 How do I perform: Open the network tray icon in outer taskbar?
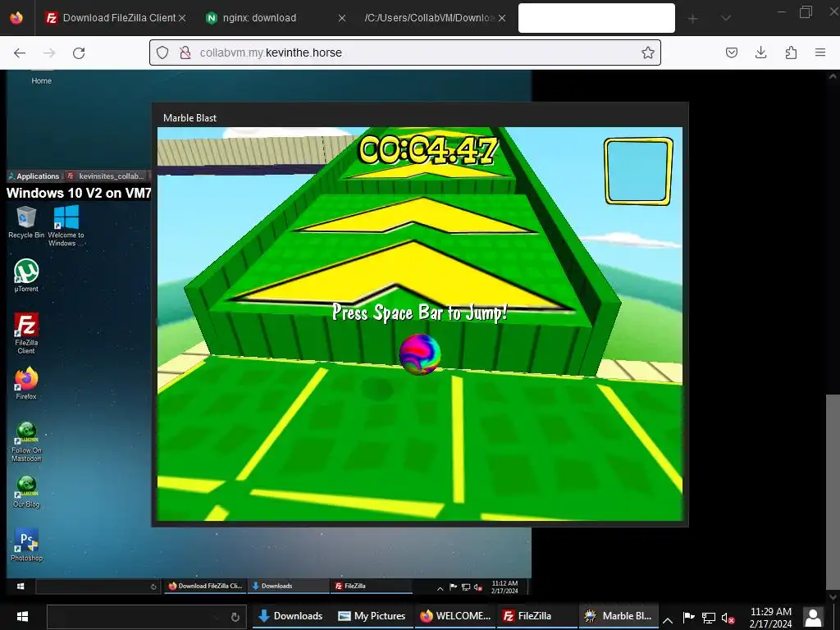point(709,619)
